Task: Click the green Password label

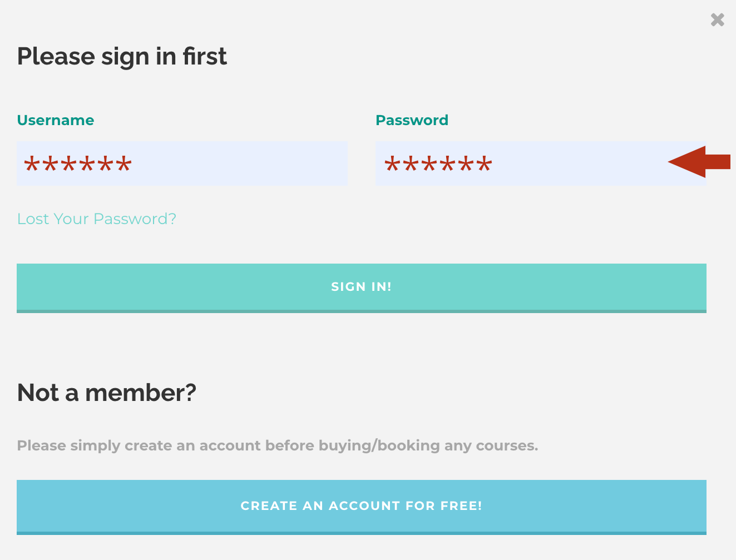Action: tap(412, 120)
